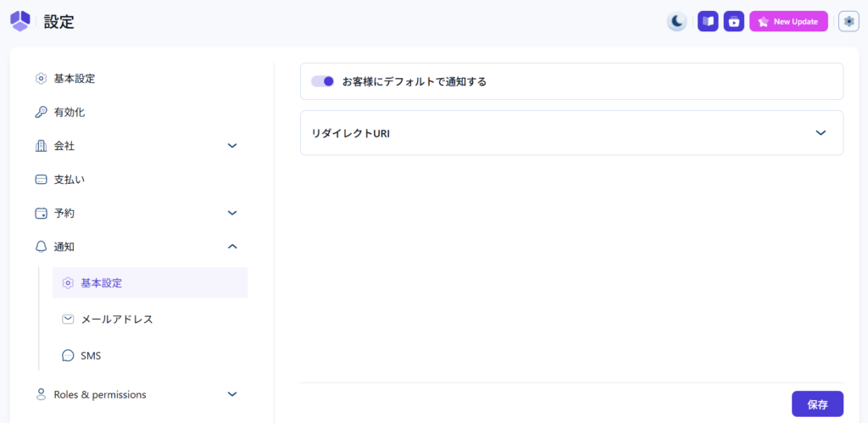Viewport: 868px width, 423px height.
Task: Open the documentation book icon
Action: [x=708, y=22]
